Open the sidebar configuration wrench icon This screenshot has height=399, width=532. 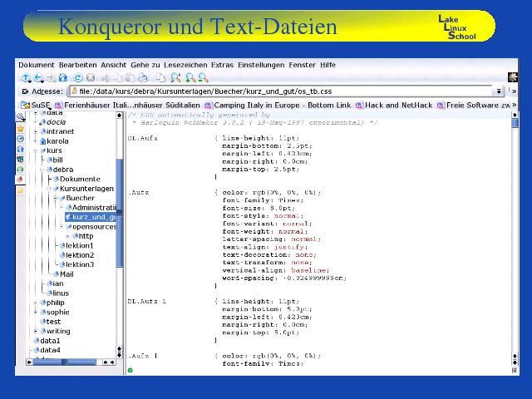[x=20, y=117]
